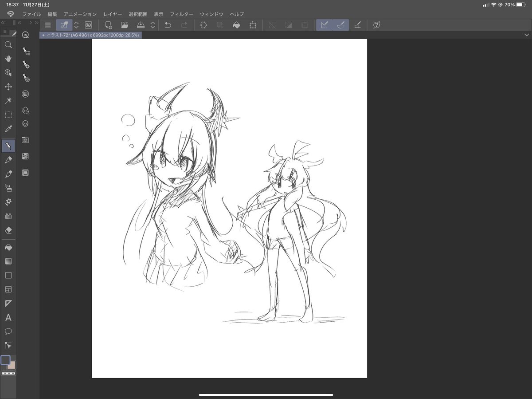Expand the up-down arrows after edit mode button
532x399 pixels.
76,25
